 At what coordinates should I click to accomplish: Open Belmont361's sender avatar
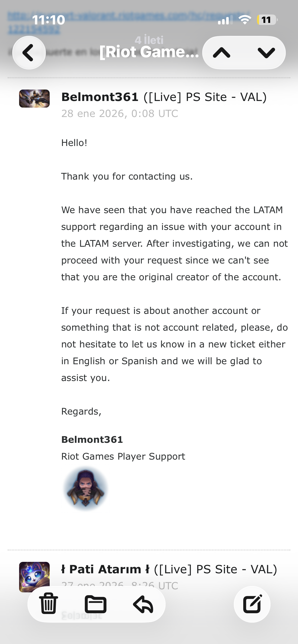(34, 98)
